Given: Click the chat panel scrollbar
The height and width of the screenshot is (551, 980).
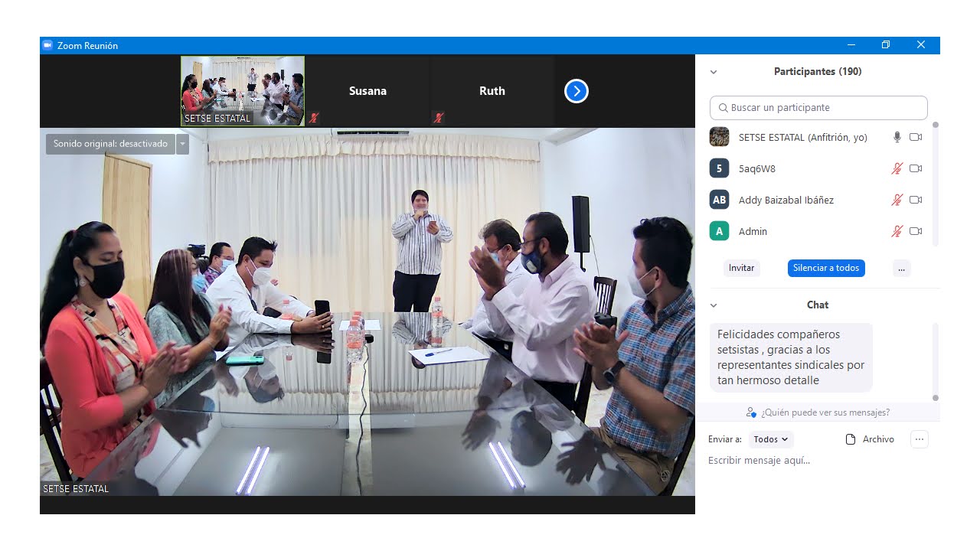Looking at the screenshot, I should pos(936,361).
